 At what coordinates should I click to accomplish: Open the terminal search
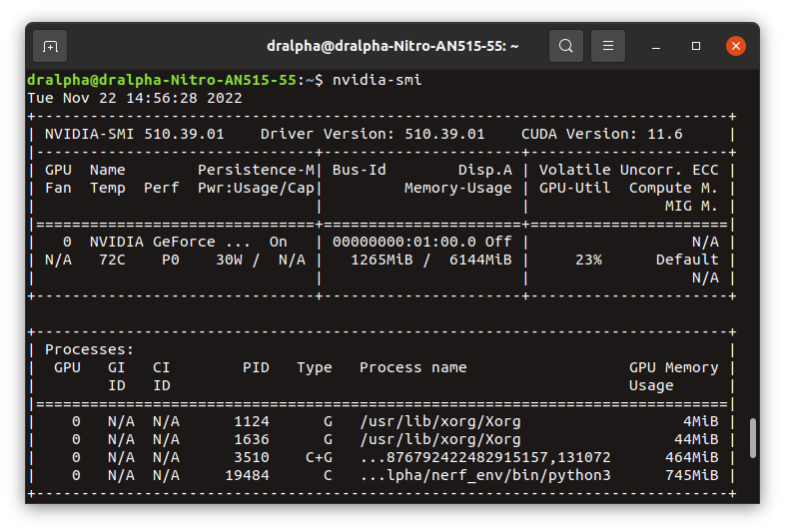coord(565,46)
